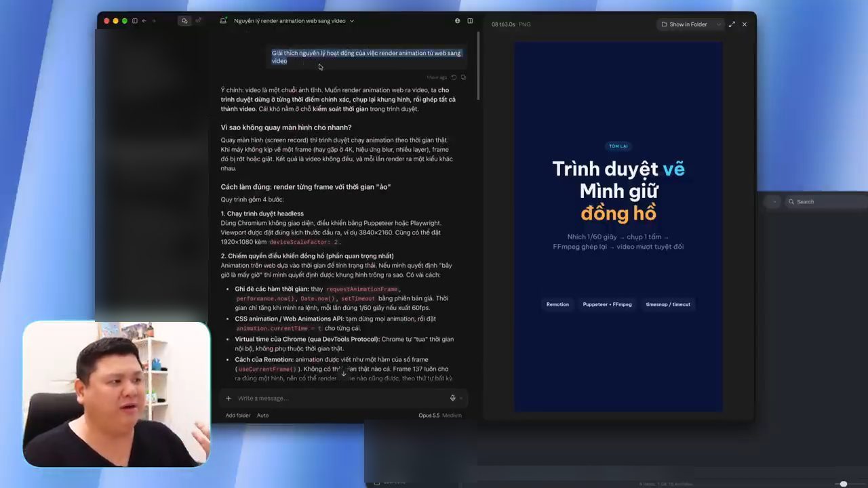Open the Show in Folder dropdown chevron
The image size is (868, 488).
[x=718, y=24]
